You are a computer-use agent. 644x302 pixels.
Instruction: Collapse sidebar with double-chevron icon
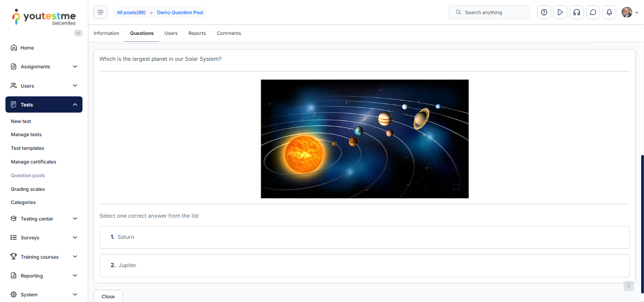click(78, 33)
